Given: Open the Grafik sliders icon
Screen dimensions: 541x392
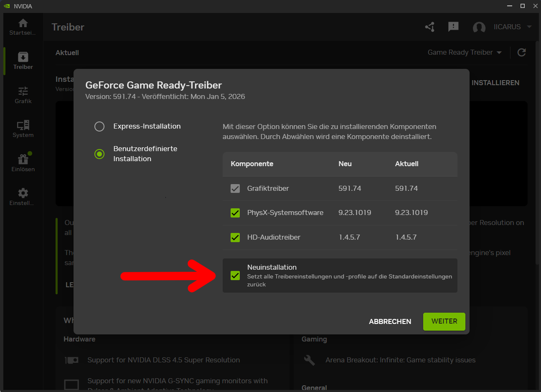Looking at the screenshot, I should (x=23, y=91).
